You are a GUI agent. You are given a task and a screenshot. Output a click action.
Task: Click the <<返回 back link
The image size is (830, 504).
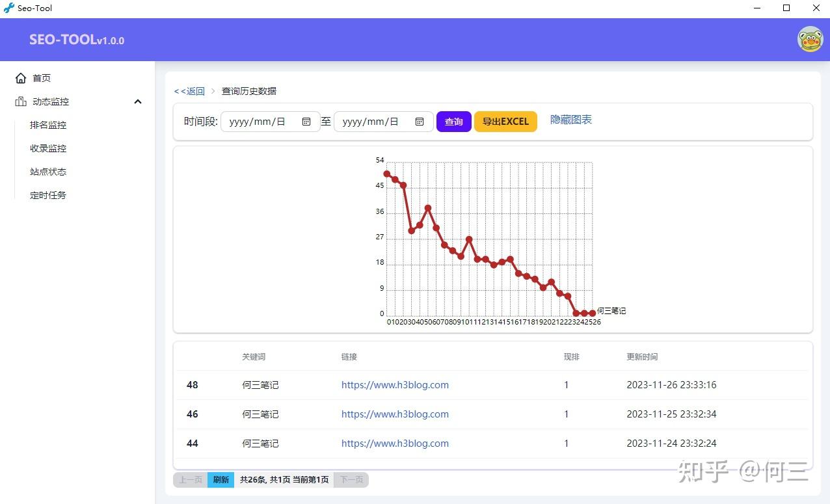189,91
